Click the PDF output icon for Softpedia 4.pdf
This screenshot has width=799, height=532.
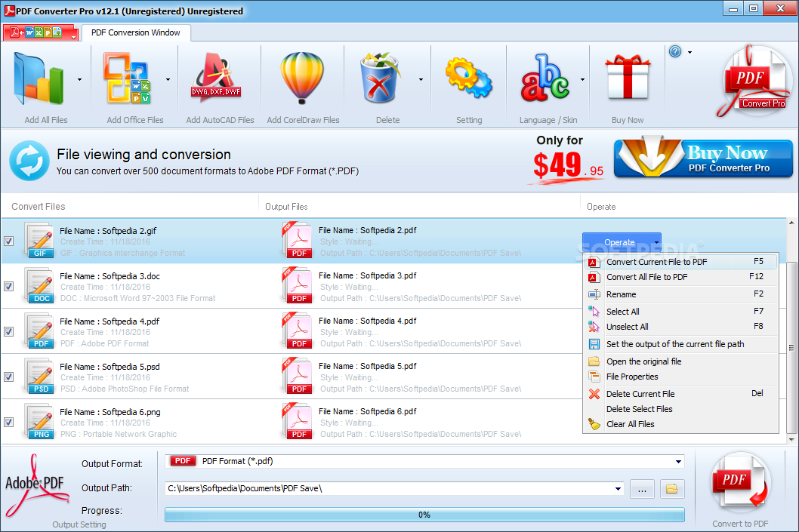click(297, 331)
